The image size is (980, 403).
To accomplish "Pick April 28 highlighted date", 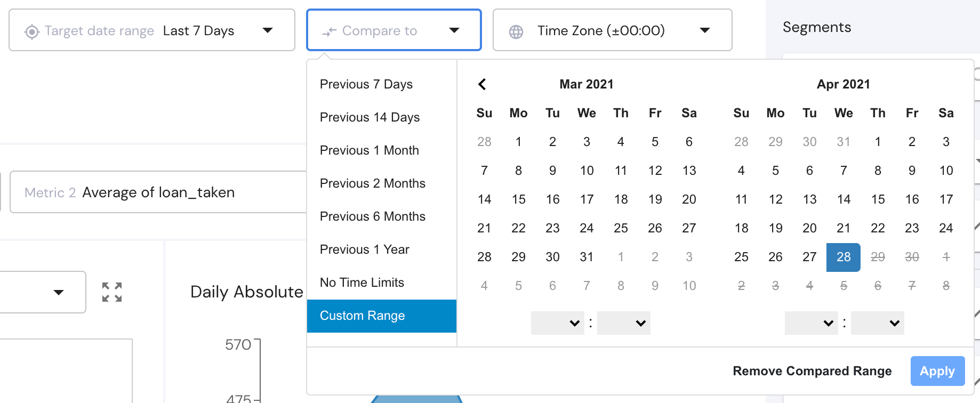I will pos(844,257).
